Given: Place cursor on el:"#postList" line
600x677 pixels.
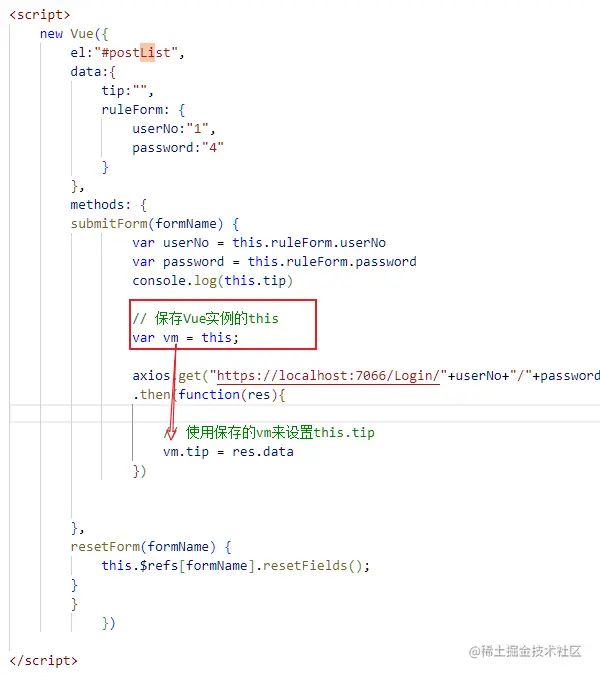Looking at the screenshot, I should click(127, 53).
